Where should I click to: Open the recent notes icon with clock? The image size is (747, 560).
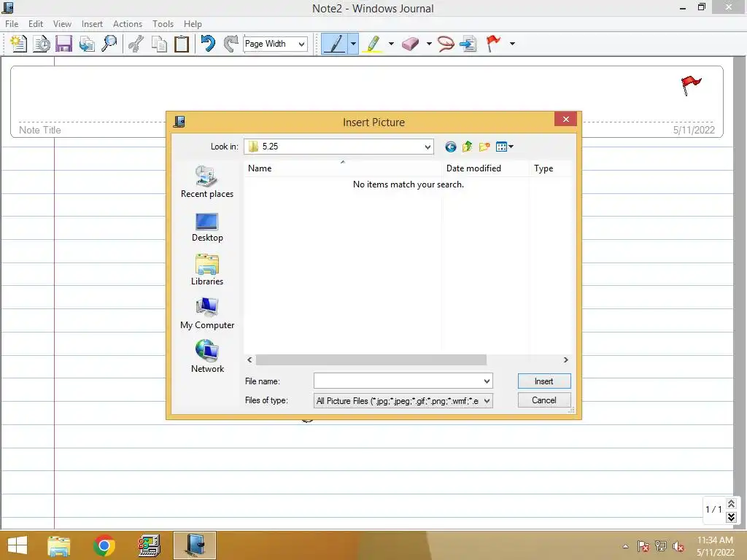tap(42, 44)
